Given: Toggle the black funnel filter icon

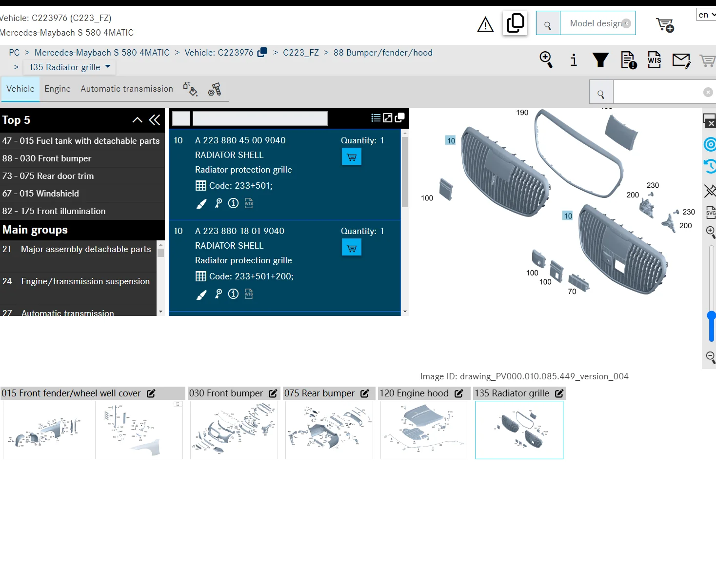Looking at the screenshot, I should [x=600, y=60].
